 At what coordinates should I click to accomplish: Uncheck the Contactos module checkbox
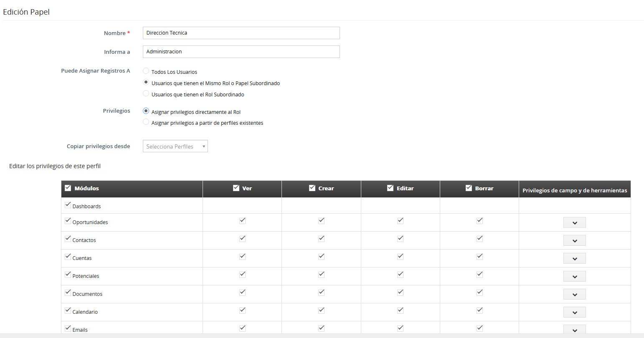coord(68,239)
